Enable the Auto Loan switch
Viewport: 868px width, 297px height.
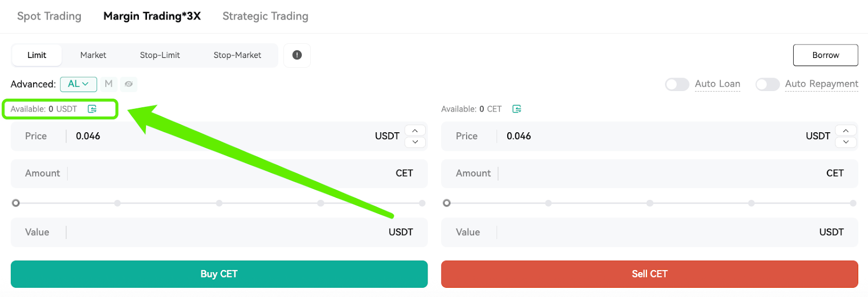coord(677,84)
